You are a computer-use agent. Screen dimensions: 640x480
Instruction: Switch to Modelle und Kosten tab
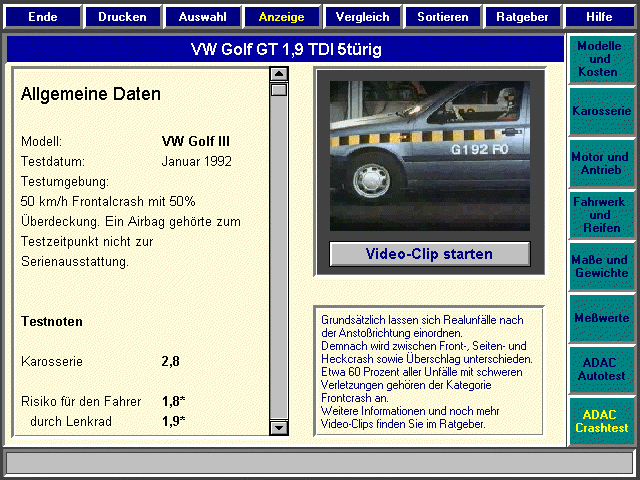click(600, 60)
